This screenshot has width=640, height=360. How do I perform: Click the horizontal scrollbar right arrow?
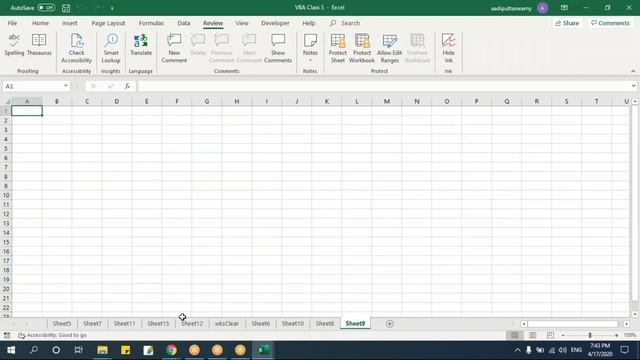(x=627, y=324)
